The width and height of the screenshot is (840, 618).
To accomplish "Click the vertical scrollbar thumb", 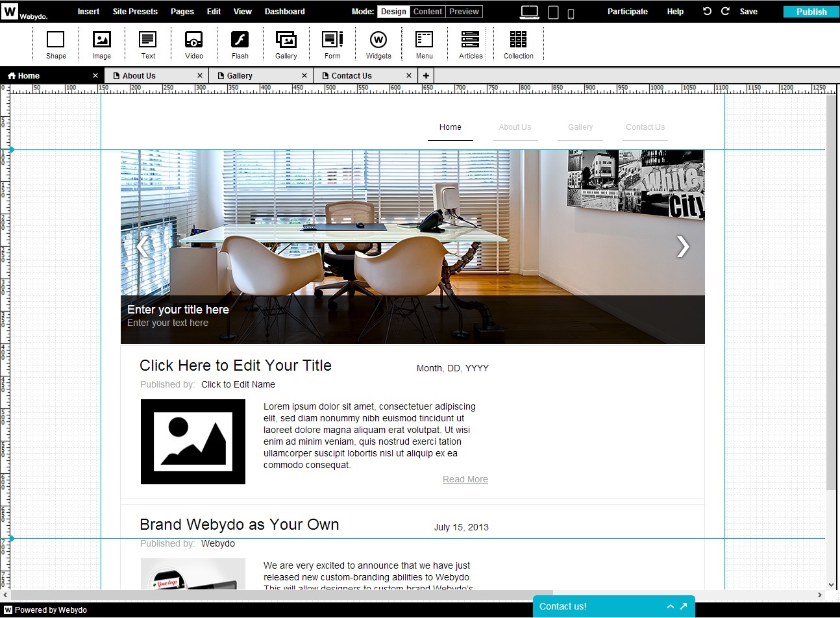I will [x=831, y=292].
